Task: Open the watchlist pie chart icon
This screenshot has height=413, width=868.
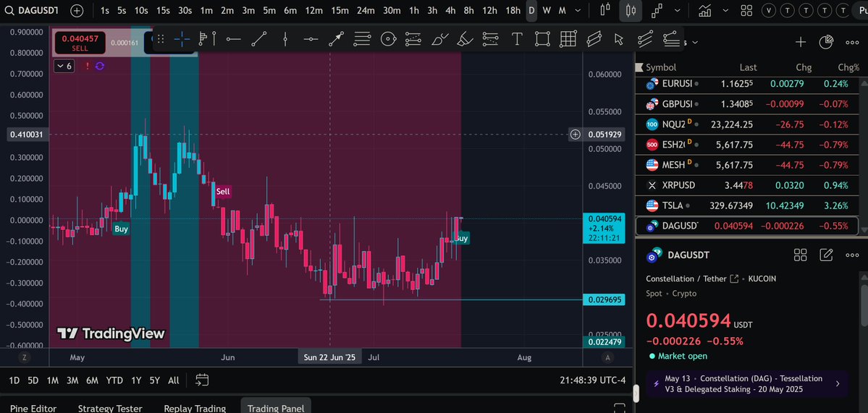Action: pyautogui.click(x=826, y=42)
